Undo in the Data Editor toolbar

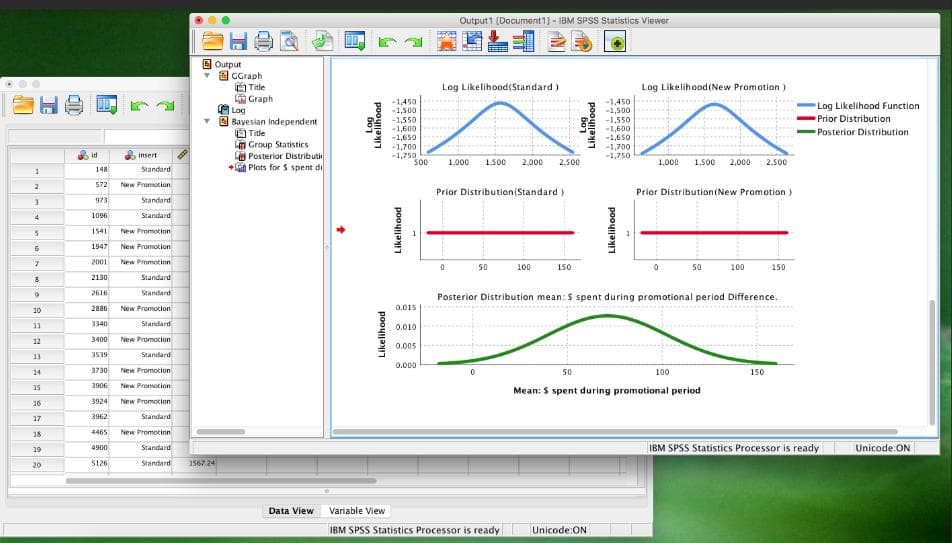[139, 106]
